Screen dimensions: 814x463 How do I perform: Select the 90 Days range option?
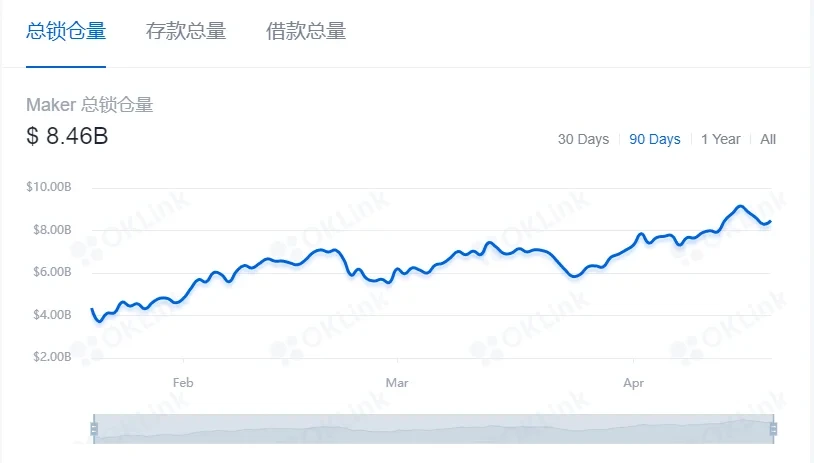pos(655,139)
